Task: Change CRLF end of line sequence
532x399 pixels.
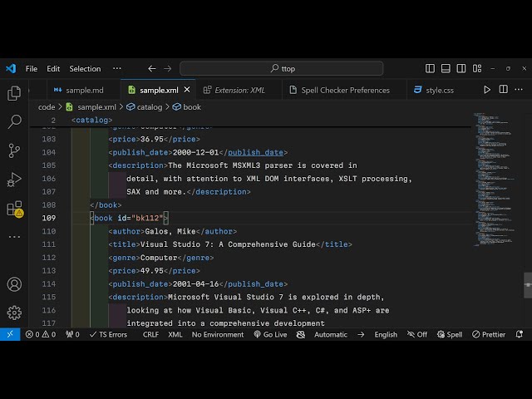Action: tap(150, 334)
